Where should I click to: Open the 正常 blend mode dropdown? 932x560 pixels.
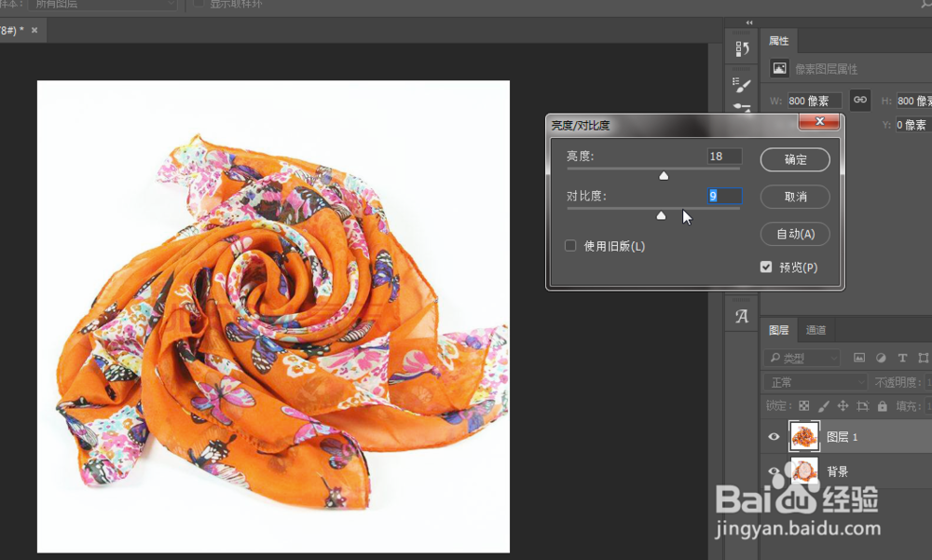[x=815, y=382]
